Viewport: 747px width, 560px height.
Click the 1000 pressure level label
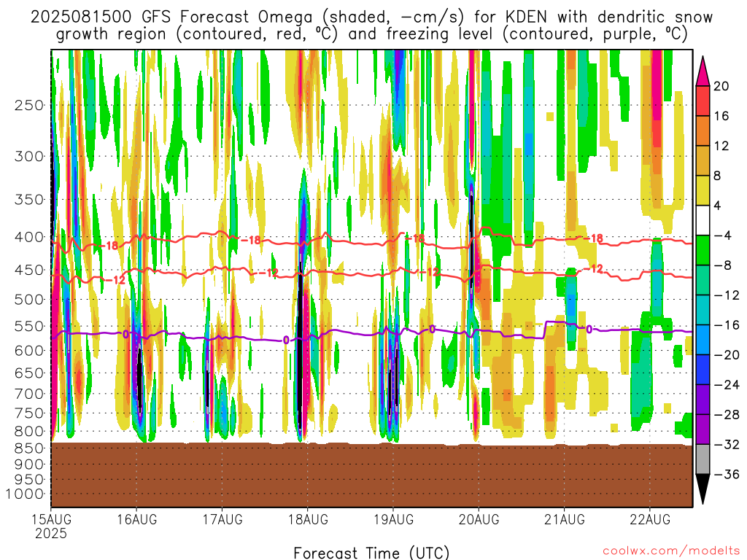click(25, 494)
